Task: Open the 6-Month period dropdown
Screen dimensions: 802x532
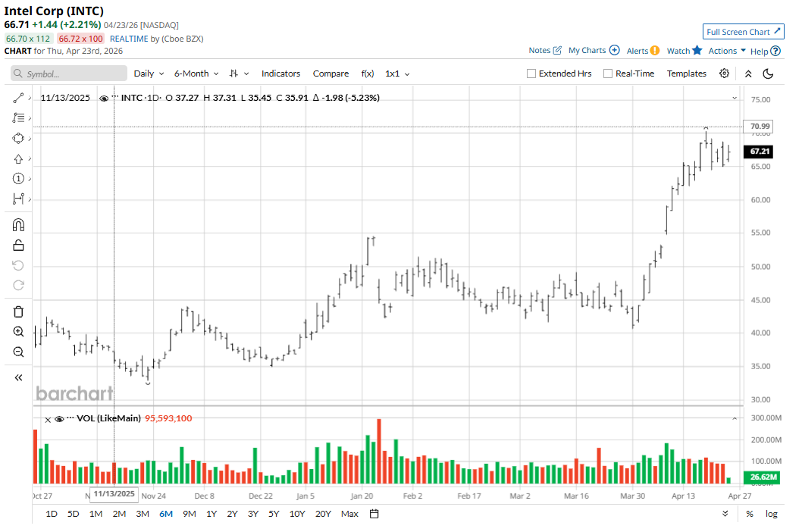Action: 196,74
